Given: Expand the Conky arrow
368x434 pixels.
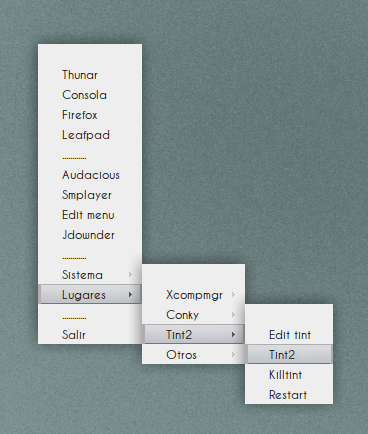Looking at the screenshot, I should click(233, 314).
